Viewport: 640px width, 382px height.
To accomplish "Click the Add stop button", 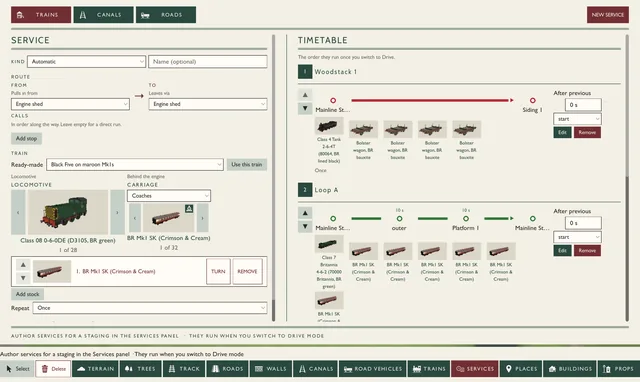I will pyautogui.click(x=26, y=138).
